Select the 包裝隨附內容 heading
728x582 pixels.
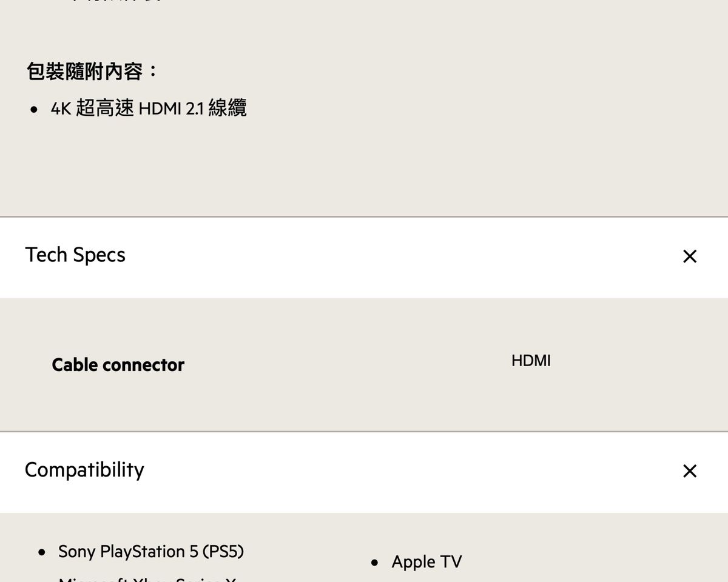coord(84,72)
